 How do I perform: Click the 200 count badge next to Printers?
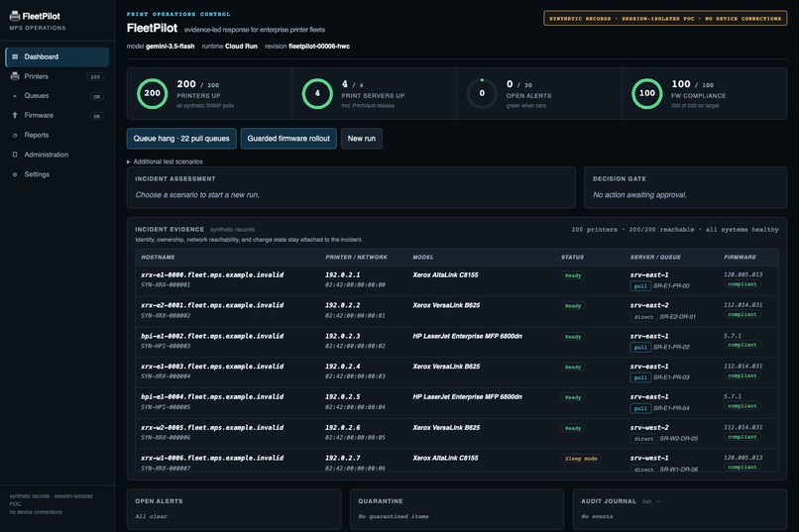point(95,77)
